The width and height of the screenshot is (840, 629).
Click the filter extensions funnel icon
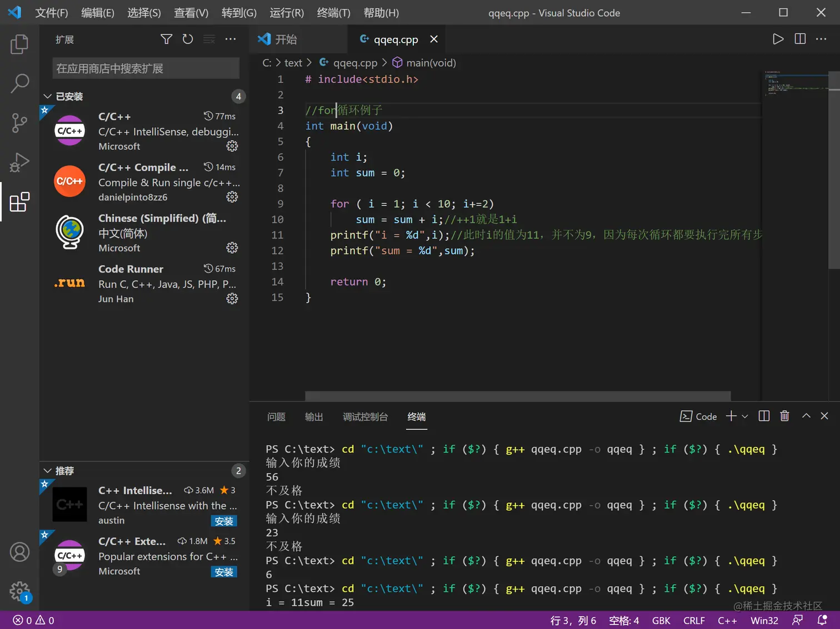click(x=166, y=39)
